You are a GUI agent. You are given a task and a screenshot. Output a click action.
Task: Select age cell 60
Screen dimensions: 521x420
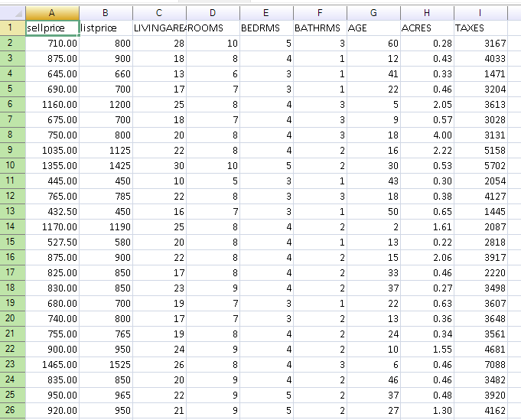373,43
